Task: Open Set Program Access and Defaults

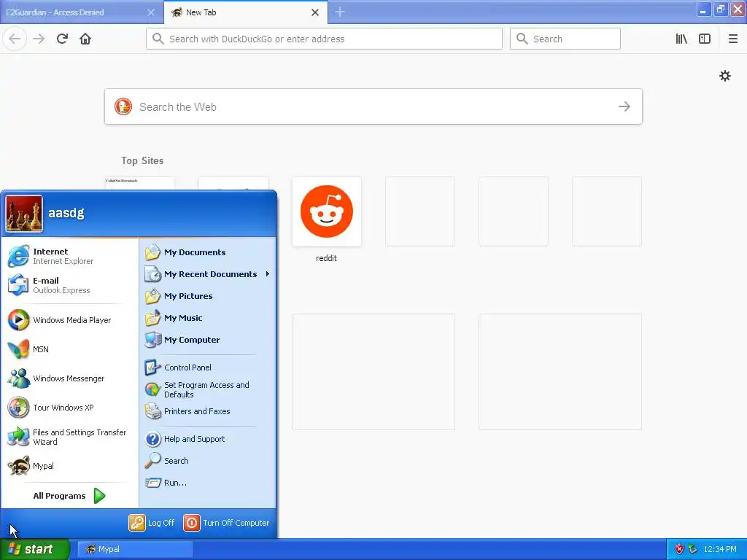Action: click(x=208, y=389)
